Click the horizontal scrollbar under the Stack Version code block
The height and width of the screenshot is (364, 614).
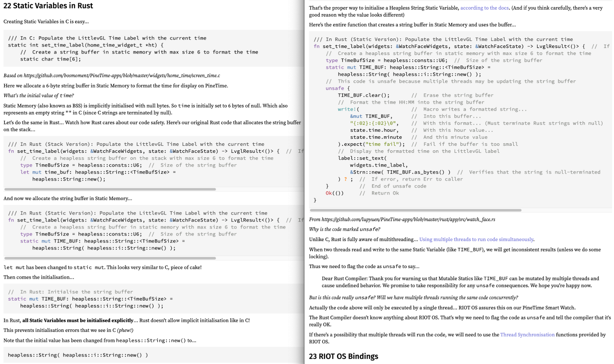point(110,189)
